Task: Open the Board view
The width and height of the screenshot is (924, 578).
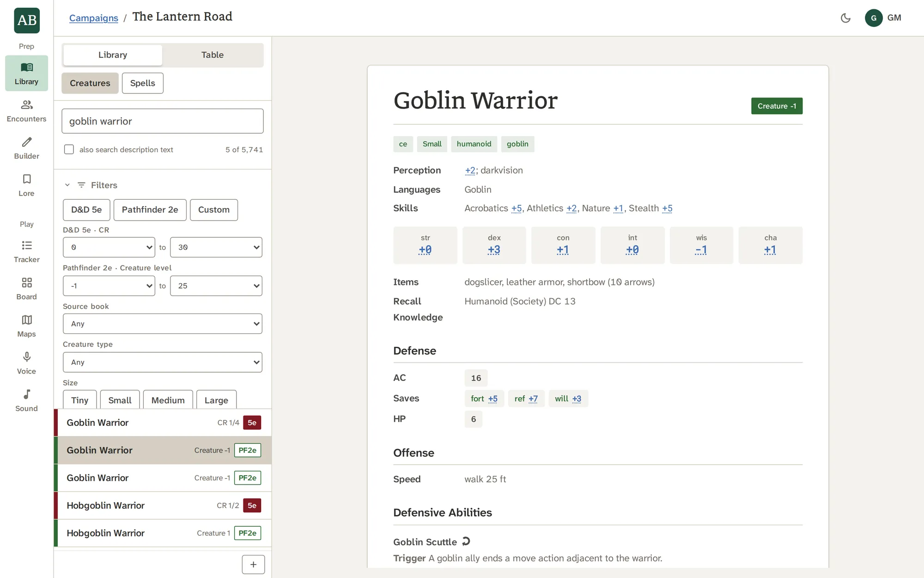Action: click(26, 289)
